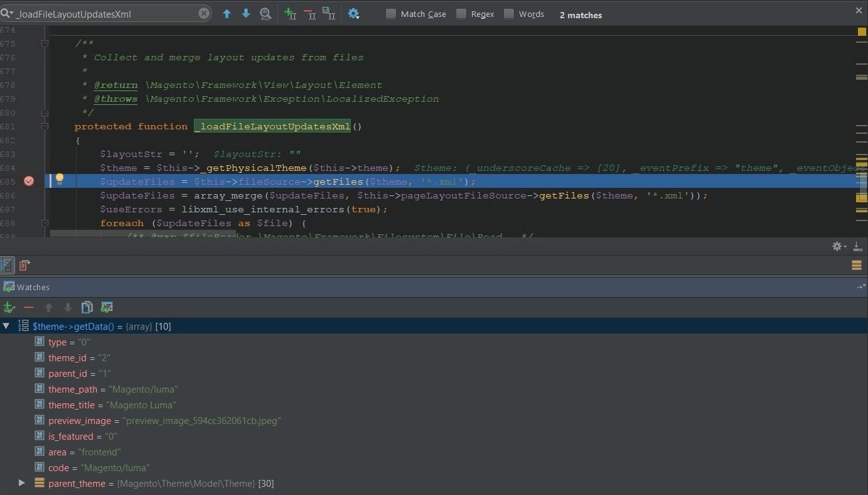This screenshot has width=868, height=495.
Task: Go to previous search occurrence arrow
Action: point(227,13)
